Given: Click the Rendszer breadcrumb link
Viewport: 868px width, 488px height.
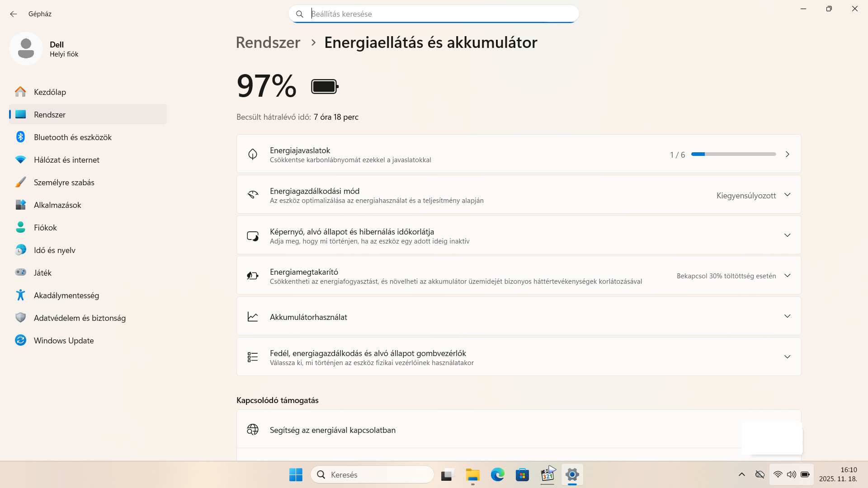Looking at the screenshot, I should (x=268, y=42).
